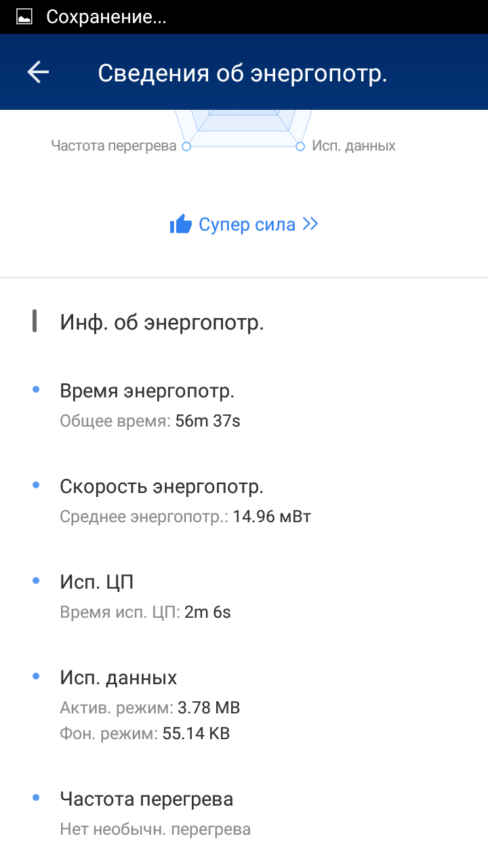Tap the total time value 56m 37s
The width and height of the screenshot is (488, 868).
point(207,421)
